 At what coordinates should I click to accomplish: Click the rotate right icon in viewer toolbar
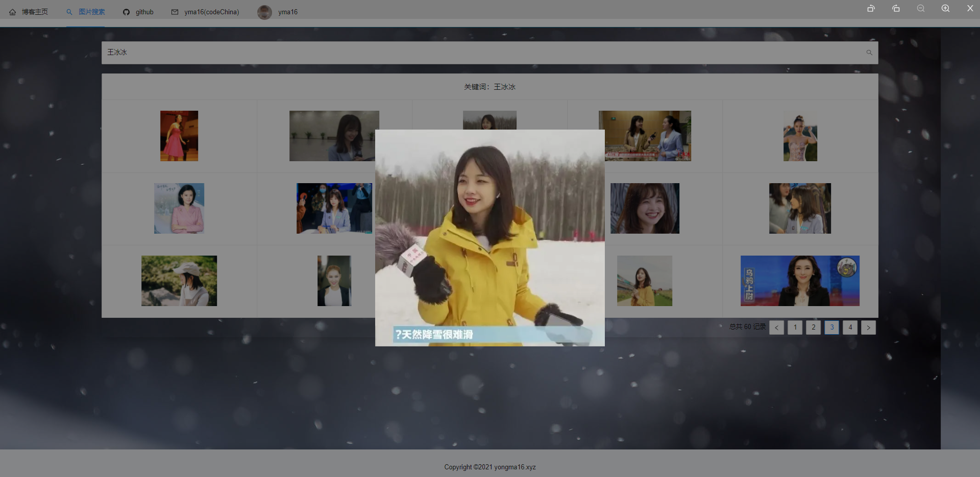896,8
